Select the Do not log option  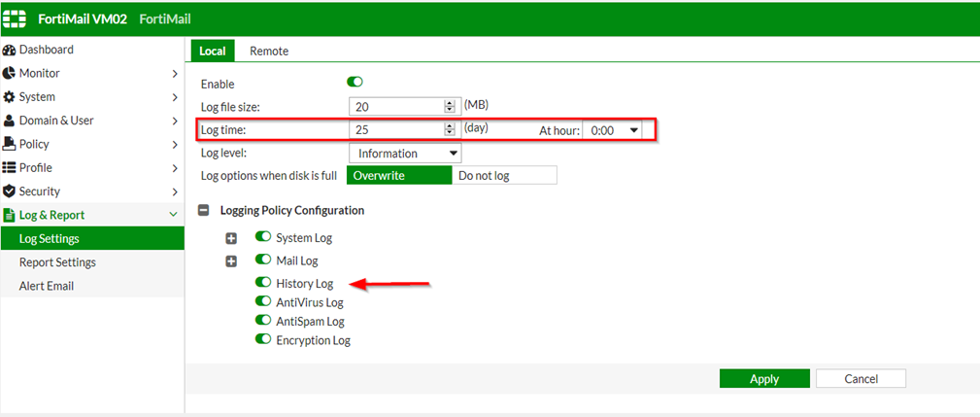pos(504,176)
